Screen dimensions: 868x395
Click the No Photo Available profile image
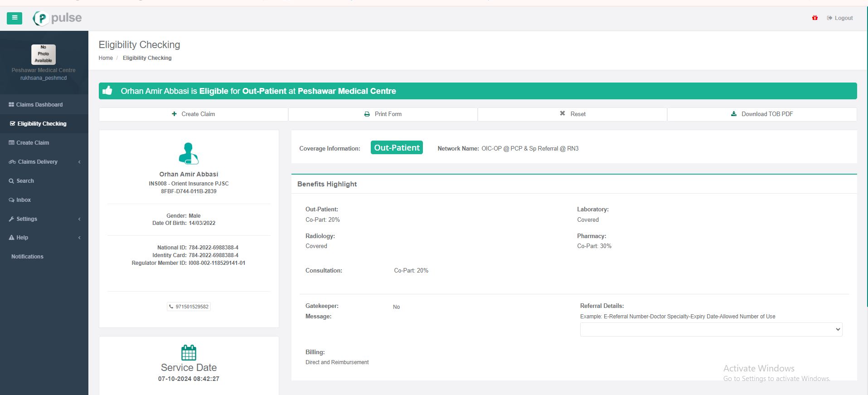pyautogui.click(x=44, y=54)
